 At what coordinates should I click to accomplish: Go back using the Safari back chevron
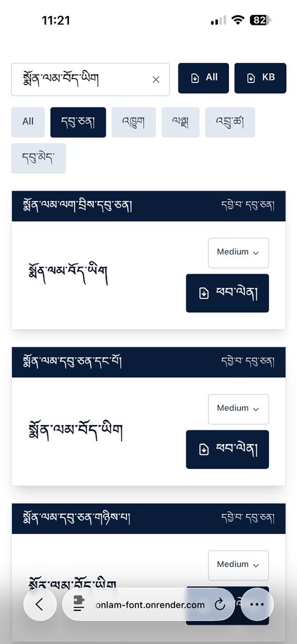[40, 605]
